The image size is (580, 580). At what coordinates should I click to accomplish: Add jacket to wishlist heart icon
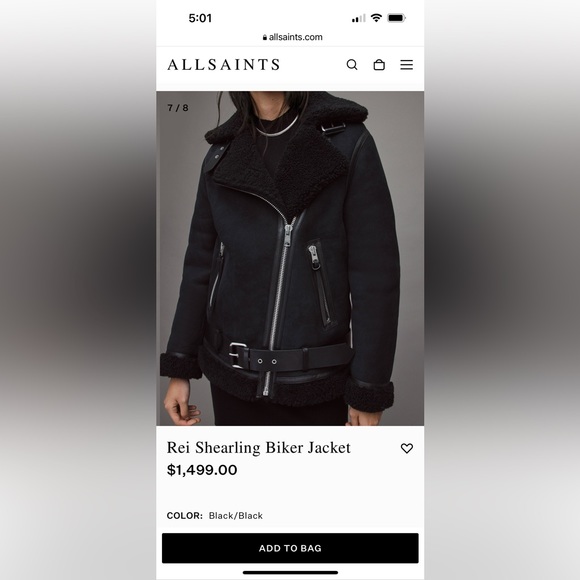(x=407, y=448)
